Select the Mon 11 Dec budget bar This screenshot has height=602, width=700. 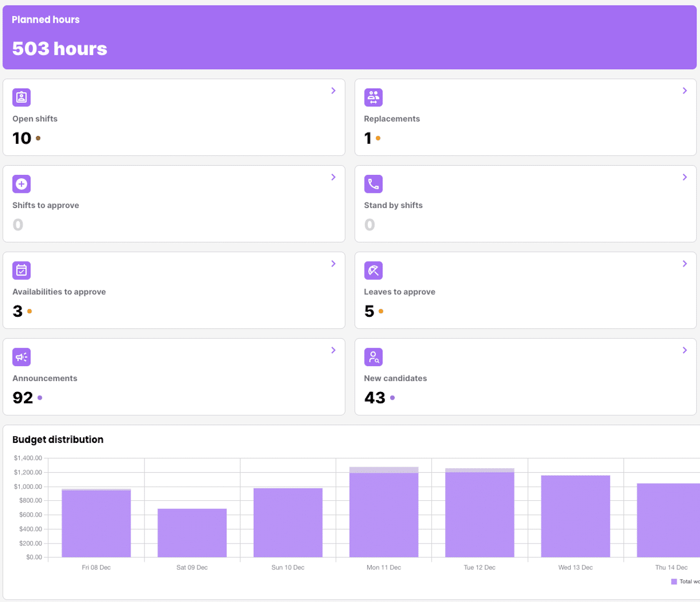pos(384,514)
